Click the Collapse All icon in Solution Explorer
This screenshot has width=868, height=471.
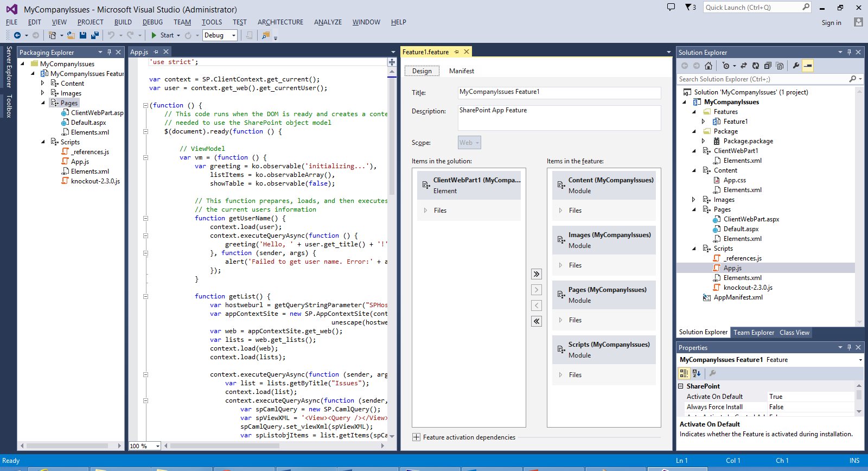[x=768, y=66]
